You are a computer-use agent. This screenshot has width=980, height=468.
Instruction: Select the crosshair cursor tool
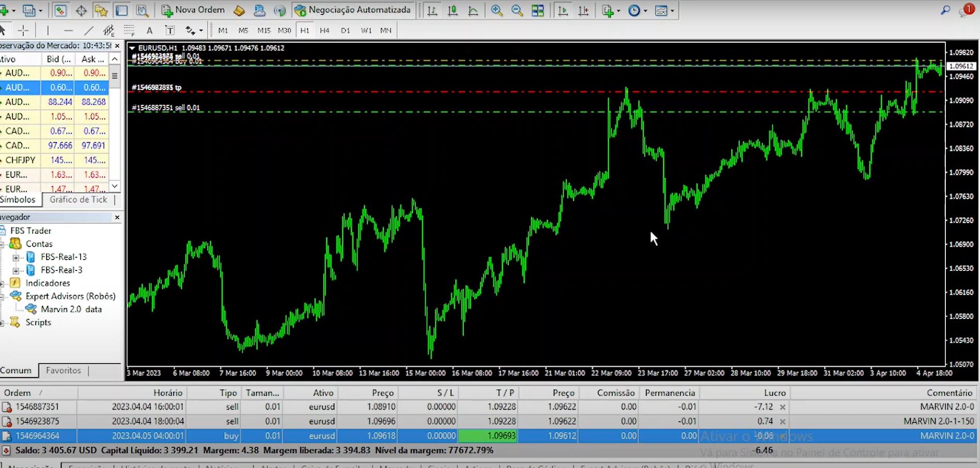[x=23, y=31]
